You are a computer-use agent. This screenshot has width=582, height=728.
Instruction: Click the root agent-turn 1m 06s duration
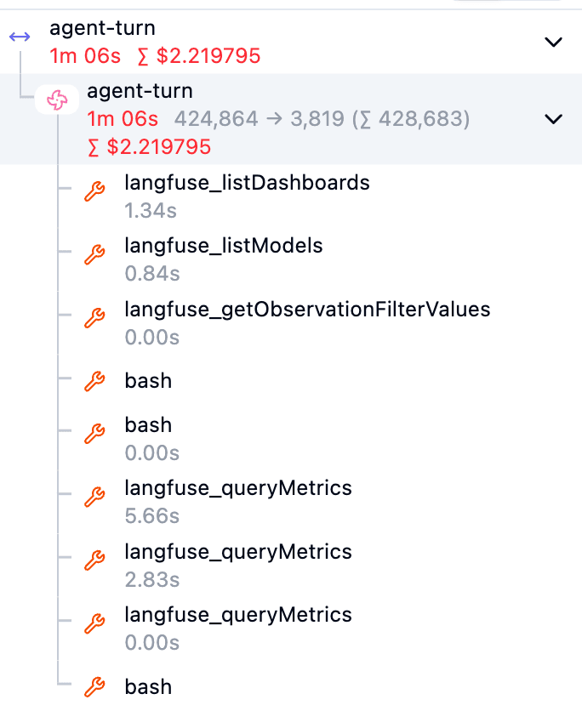[x=85, y=56]
